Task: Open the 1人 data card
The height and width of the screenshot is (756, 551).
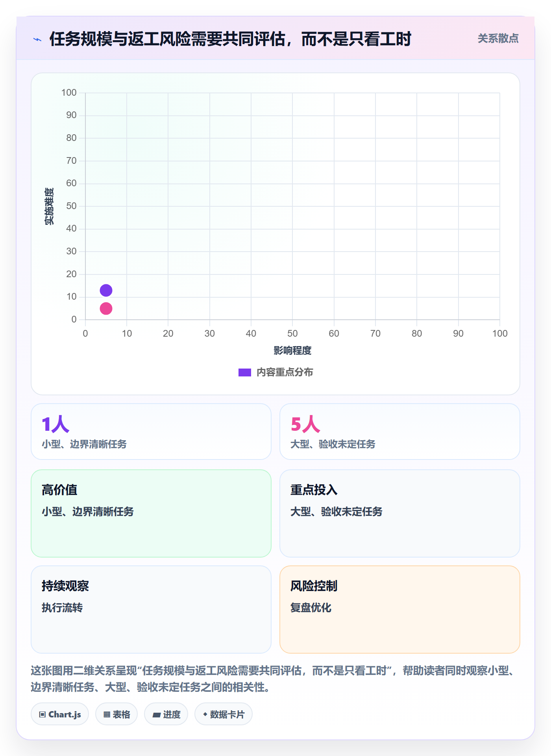Action: [x=151, y=432]
